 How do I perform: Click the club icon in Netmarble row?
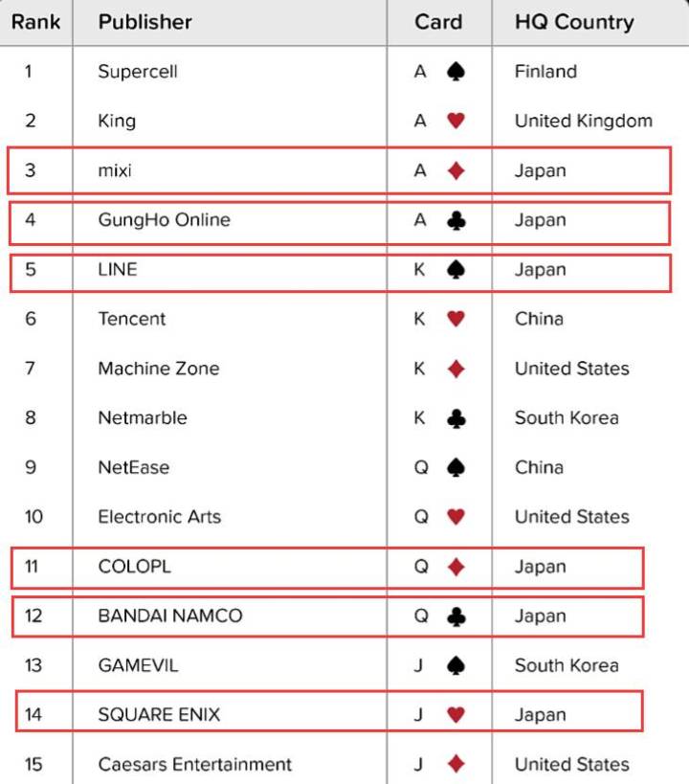pos(456,418)
